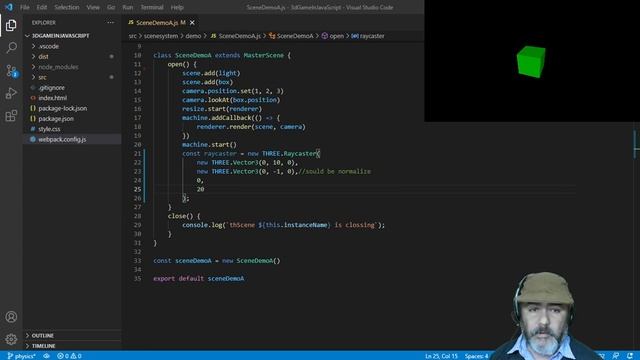Open package-lock.json in the explorer
The height and width of the screenshot is (360, 640).
(62, 108)
